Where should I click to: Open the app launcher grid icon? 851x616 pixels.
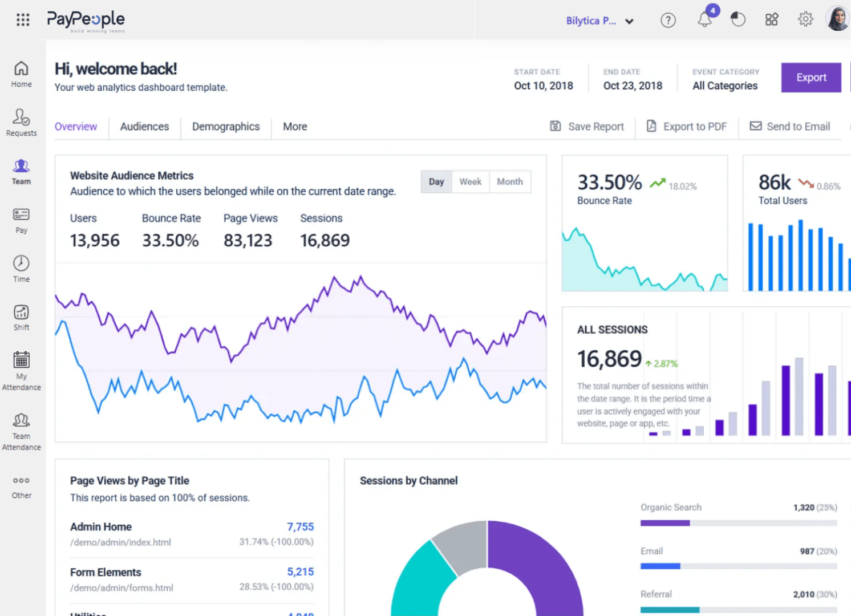tap(23, 20)
